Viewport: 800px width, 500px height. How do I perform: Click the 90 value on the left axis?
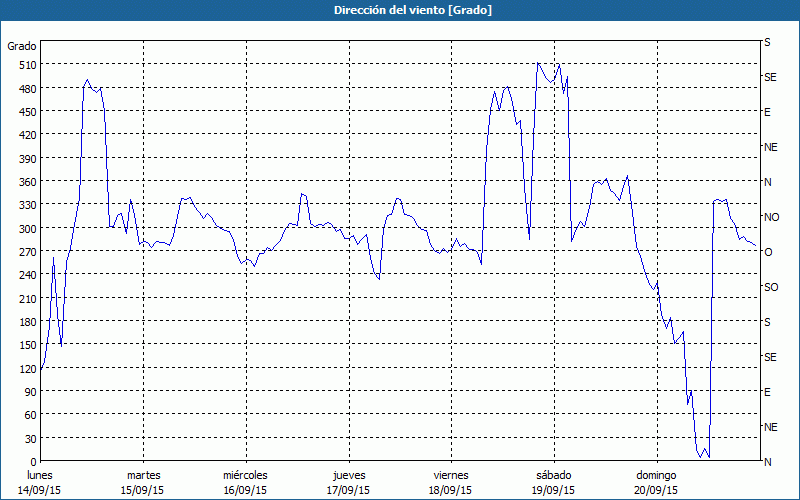click(x=28, y=392)
